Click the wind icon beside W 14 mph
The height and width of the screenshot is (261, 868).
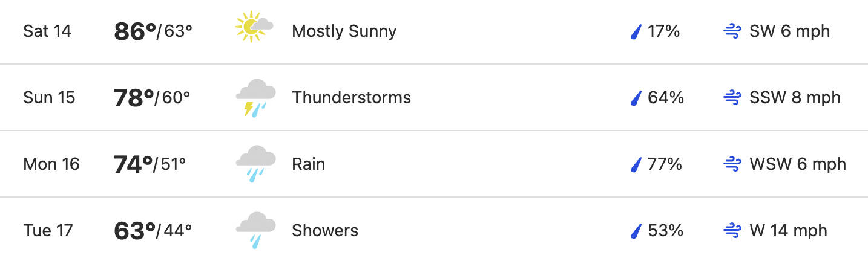click(732, 231)
